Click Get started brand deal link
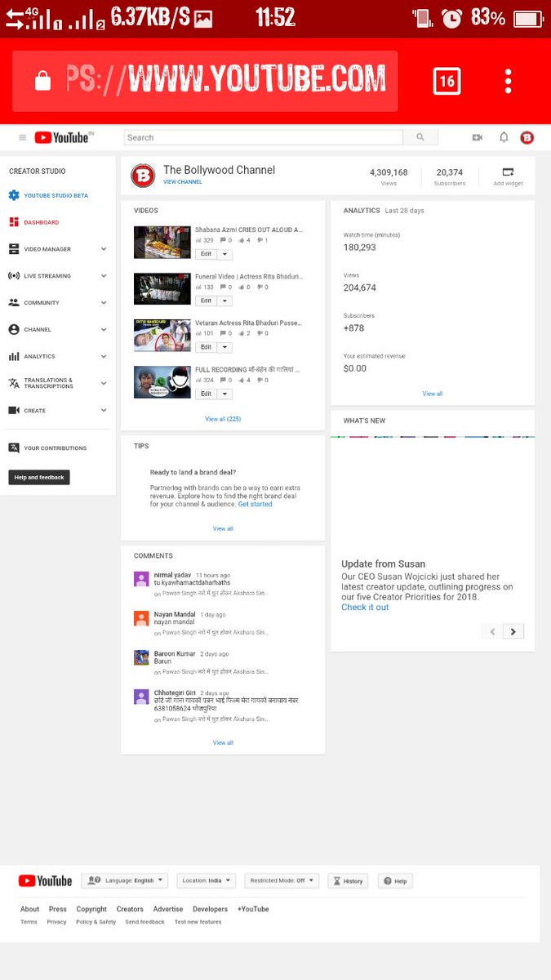The width and height of the screenshot is (551, 980). (256, 504)
